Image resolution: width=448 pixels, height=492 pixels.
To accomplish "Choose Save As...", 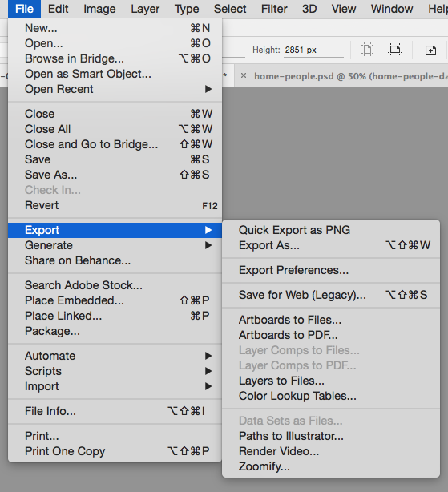I will [115, 175].
